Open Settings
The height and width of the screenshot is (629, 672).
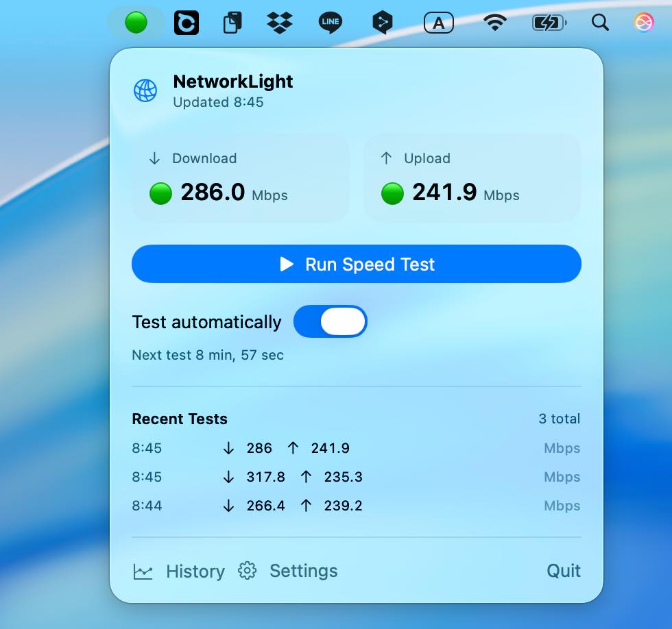click(x=303, y=571)
